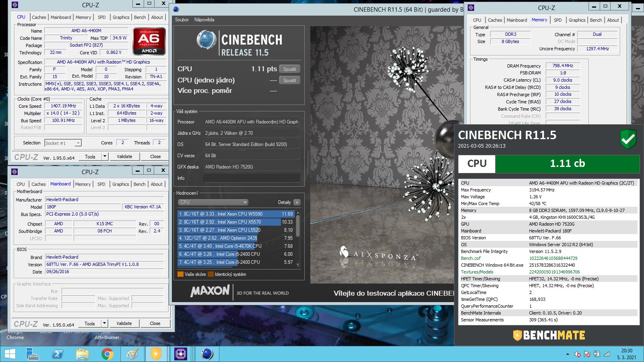The width and height of the screenshot is (644, 362).
Task: Switch to Graphics tab in Mainboard CPU-Z window
Action: click(121, 184)
